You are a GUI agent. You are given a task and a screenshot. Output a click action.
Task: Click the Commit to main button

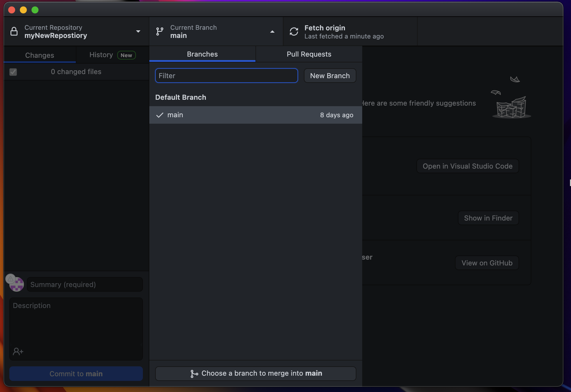pos(76,374)
